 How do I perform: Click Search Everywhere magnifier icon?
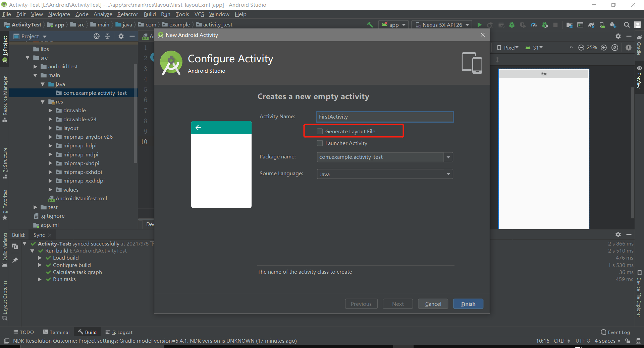point(627,25)
